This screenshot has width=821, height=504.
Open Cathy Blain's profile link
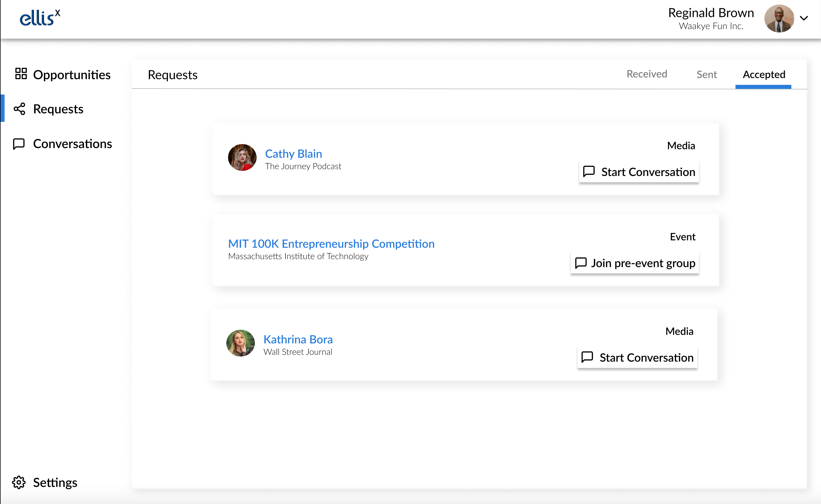click(293, 154)
